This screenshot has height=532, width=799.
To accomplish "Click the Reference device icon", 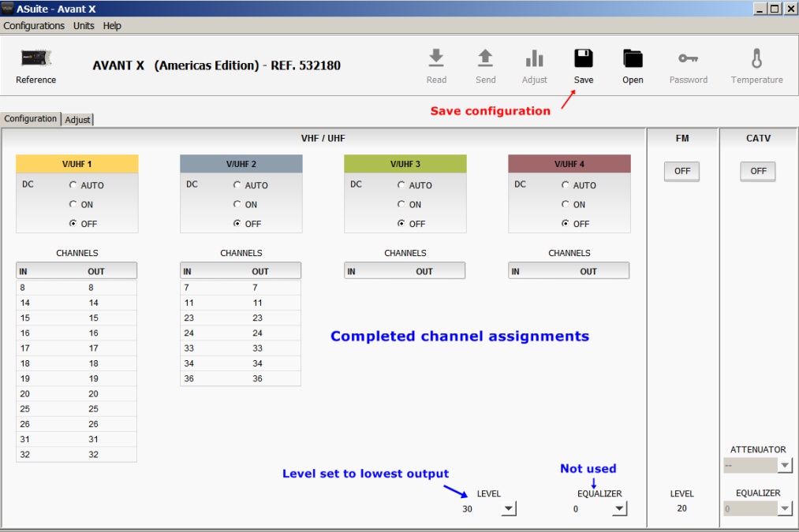I will coord(35,59).
